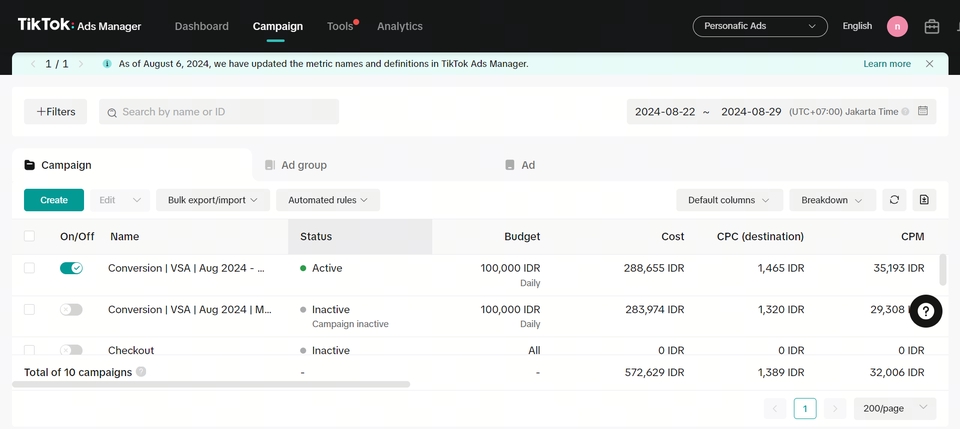Check the select-all campaigns header checkbox
The image size is (960, 429).
29,236
